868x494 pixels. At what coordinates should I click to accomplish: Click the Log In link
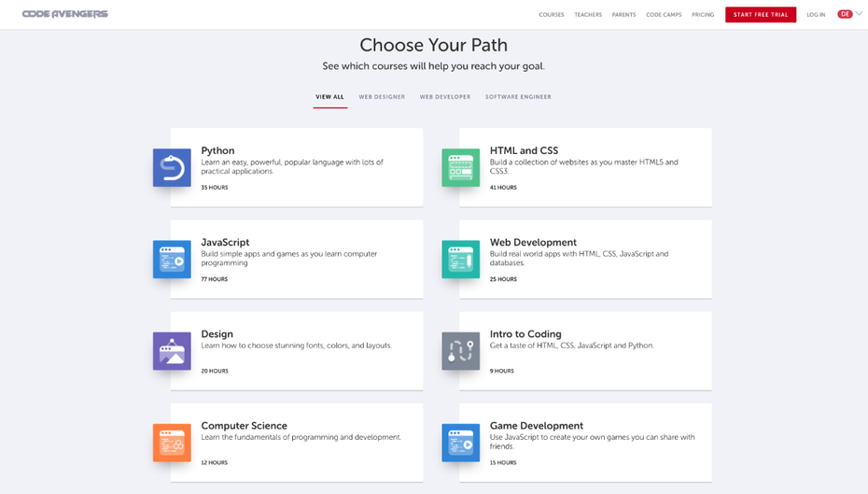point(816,15)
